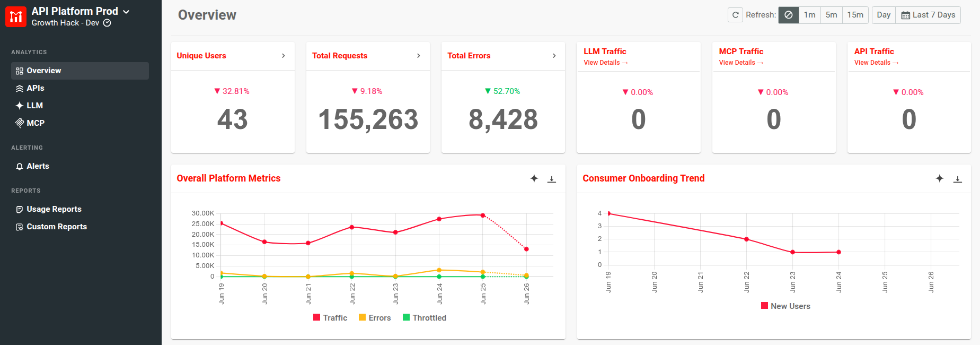Select the refresh off (disabled) option

(789, 15)
